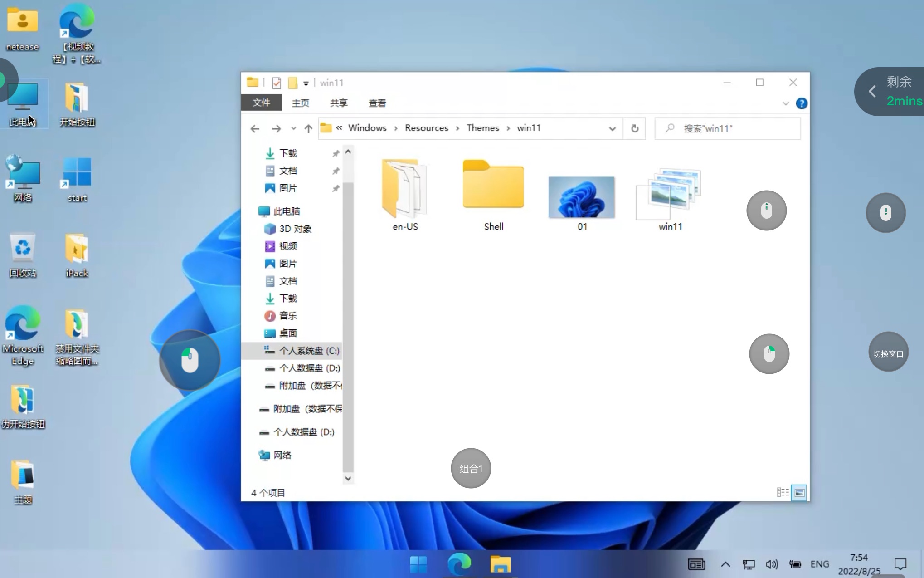Click the back navigation arrow

point(255,128)
